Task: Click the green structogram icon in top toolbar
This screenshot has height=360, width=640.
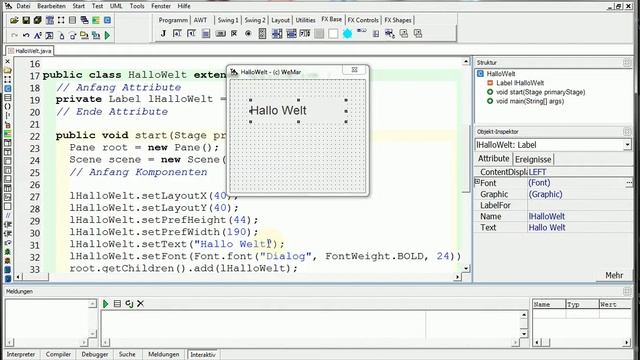Action: [x=96, y=20]
